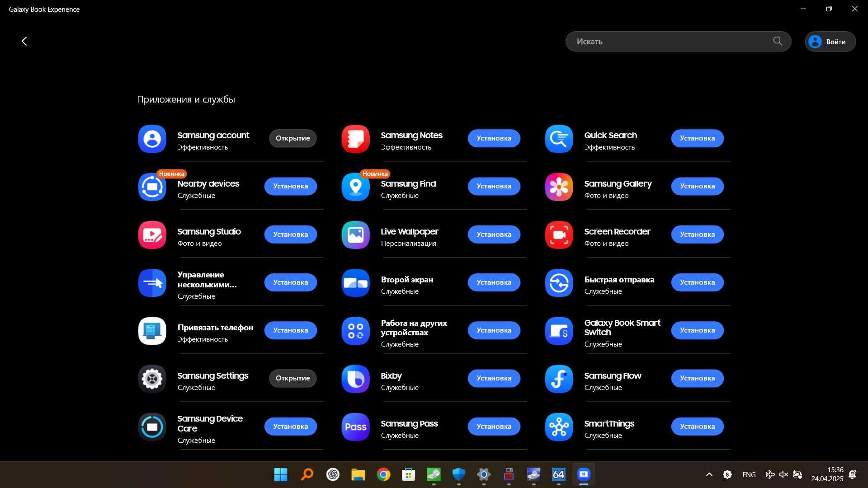Install Второй экран via Установка
The height and width of the screenshot is (488, 868).
[x=494, y=282]
